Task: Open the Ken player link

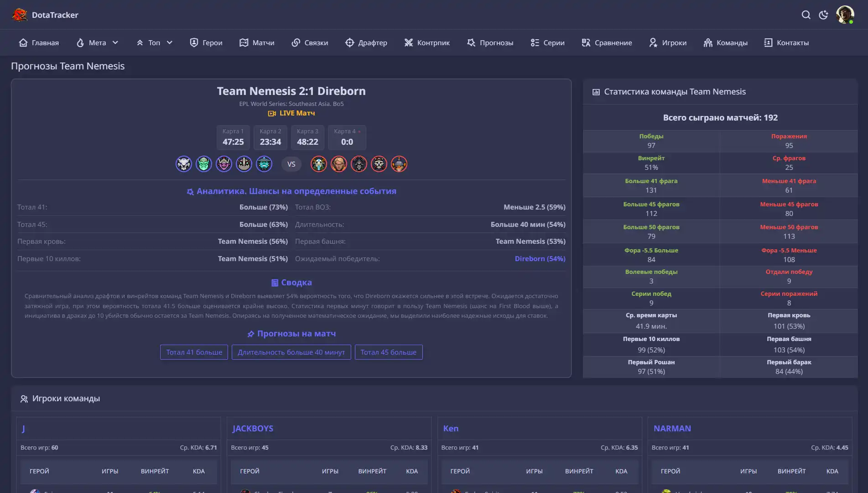Action: coord(451,429)
